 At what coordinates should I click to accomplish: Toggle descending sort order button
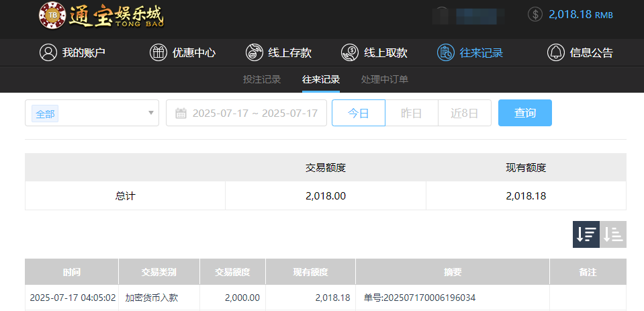[586, 234]
